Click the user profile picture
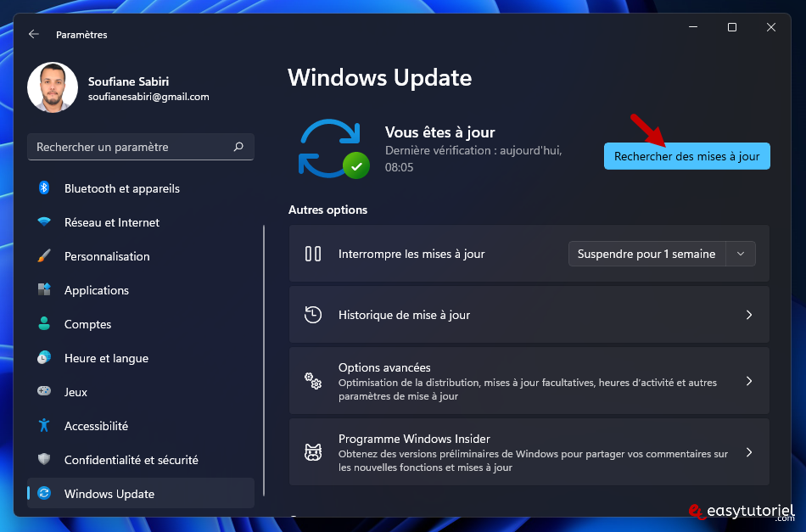The width and height of the screenshot is (806, 532). tap(53, 87)
